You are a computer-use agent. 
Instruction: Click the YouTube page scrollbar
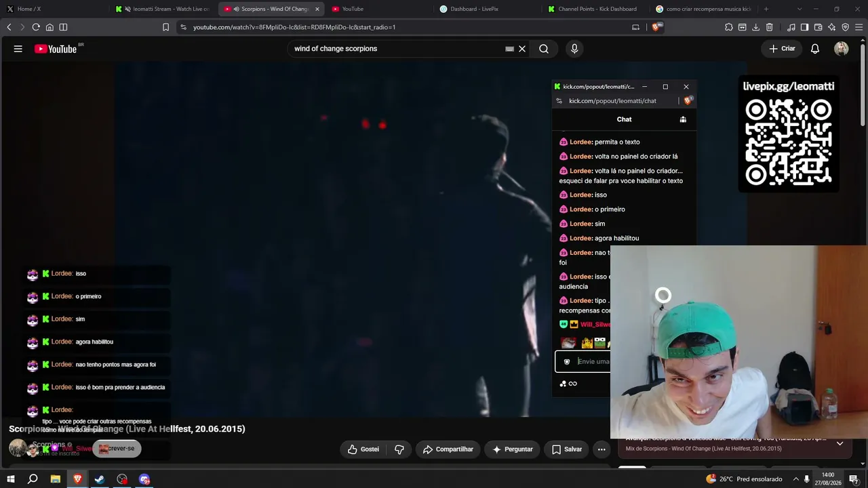pyautogui.click(x=863, y=85)
